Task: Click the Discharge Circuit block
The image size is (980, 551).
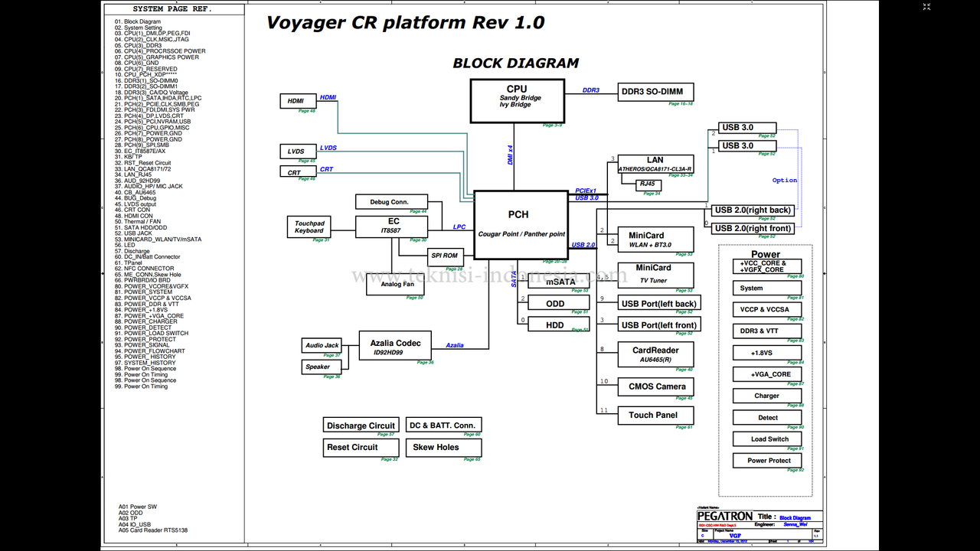Action: coord(361,425)
